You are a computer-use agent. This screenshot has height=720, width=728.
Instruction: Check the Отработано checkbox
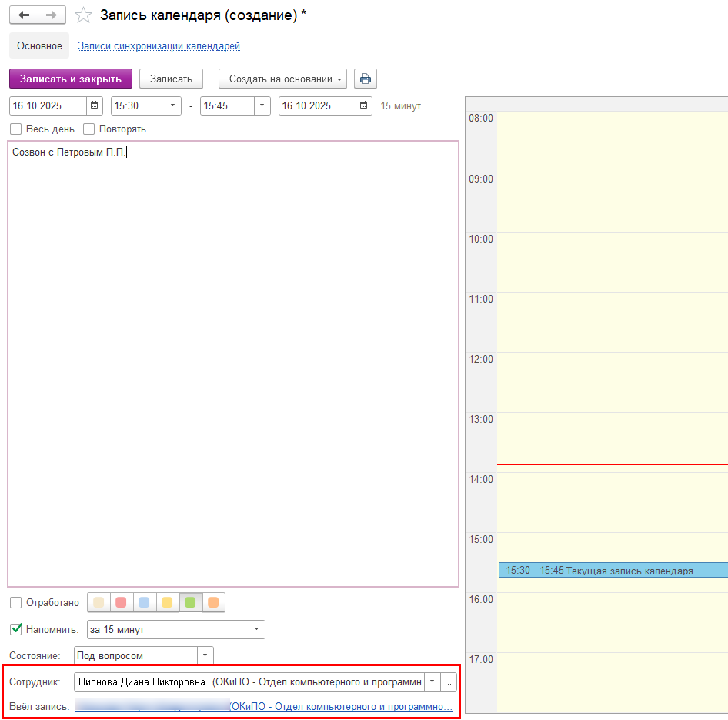pos(16,603)
